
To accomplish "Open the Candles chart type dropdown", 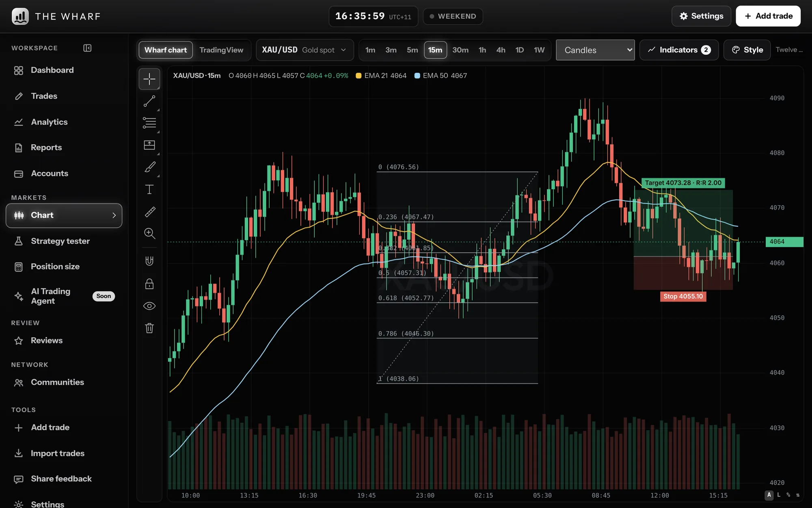I will (595, 50).
